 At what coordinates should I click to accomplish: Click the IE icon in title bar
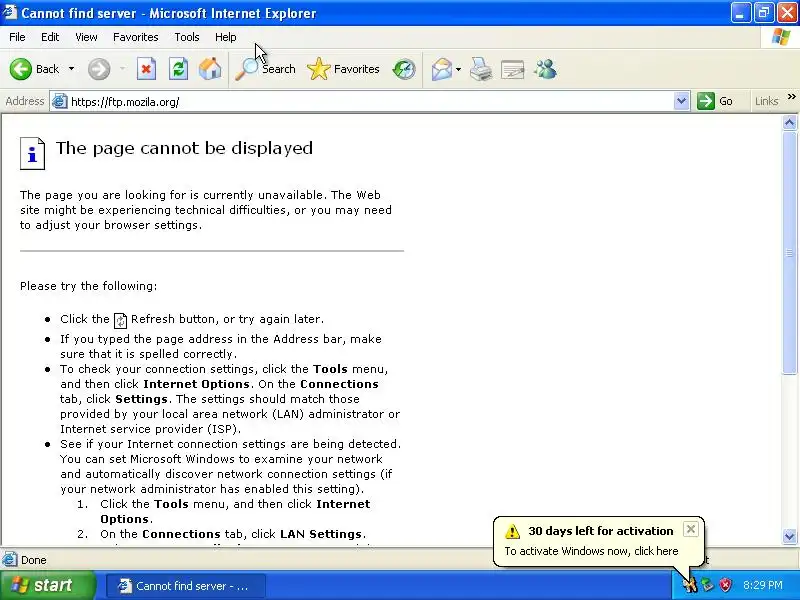pyautogui.click(x=10, y=12)
